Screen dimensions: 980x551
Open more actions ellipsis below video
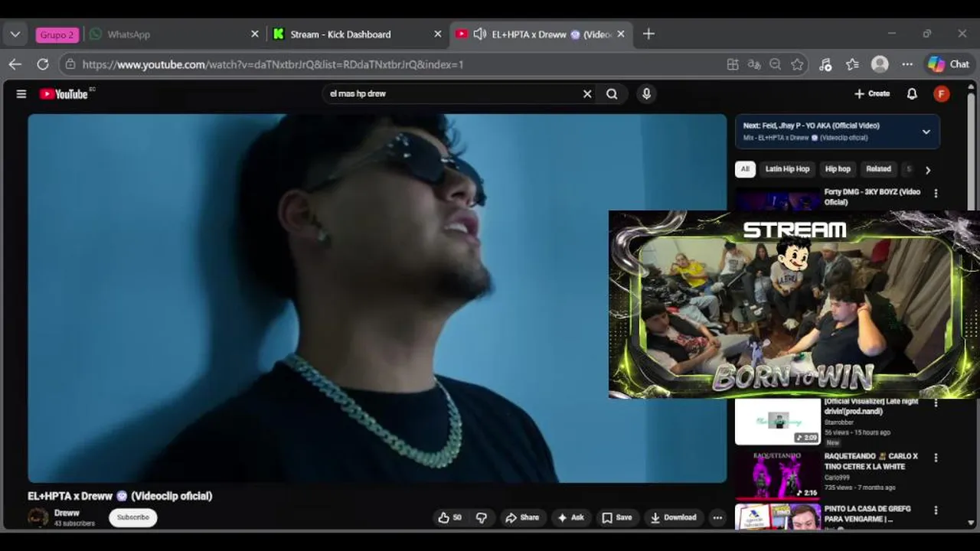tap(717, 518)
